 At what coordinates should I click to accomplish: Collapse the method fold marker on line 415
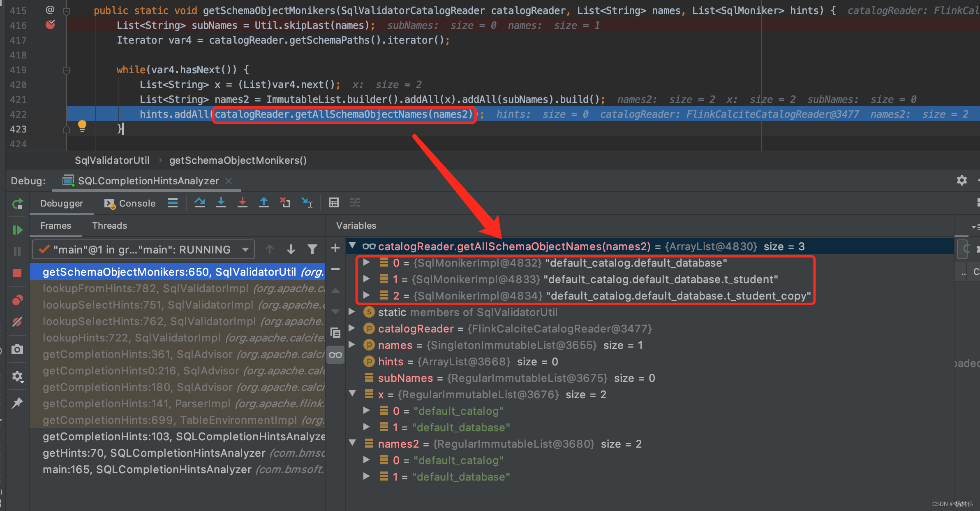[x=67, y=11]
